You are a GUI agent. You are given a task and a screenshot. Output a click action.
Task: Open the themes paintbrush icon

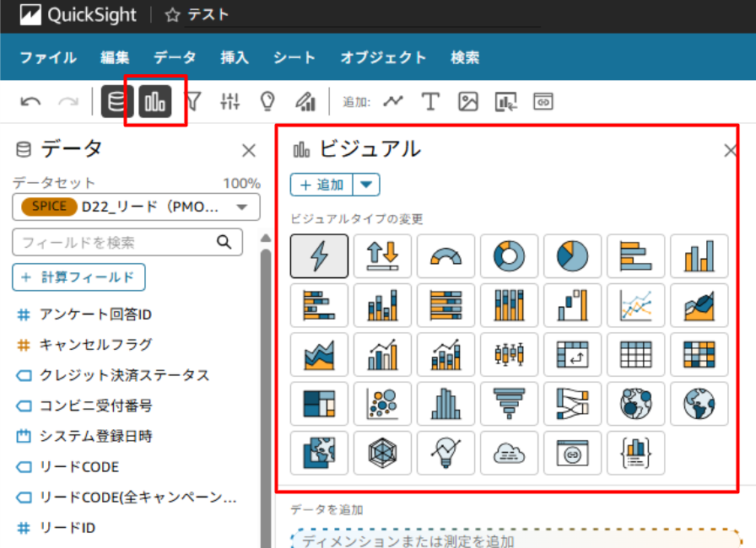pos(305,102)
